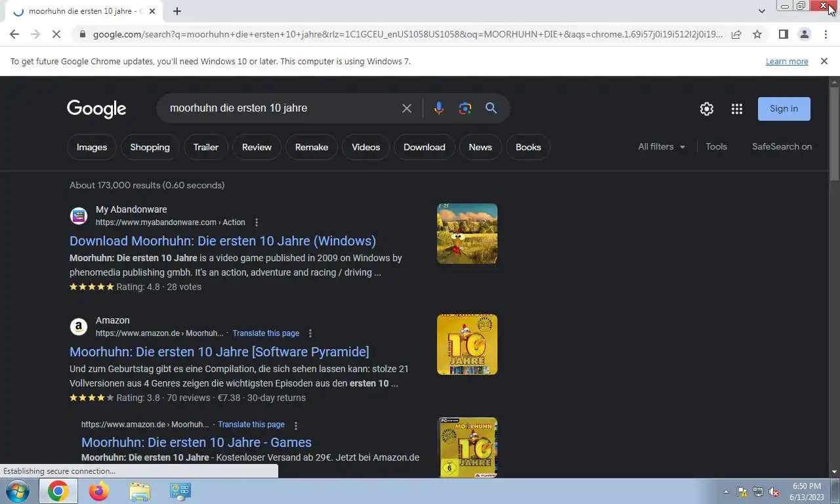Bookmark this tab with the star icon

tap(757, 34)
